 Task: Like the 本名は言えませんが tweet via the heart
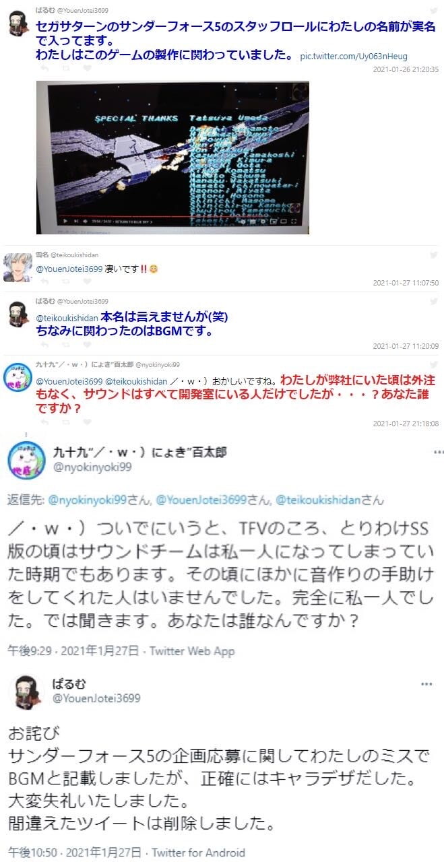click(x=88, y=346)
